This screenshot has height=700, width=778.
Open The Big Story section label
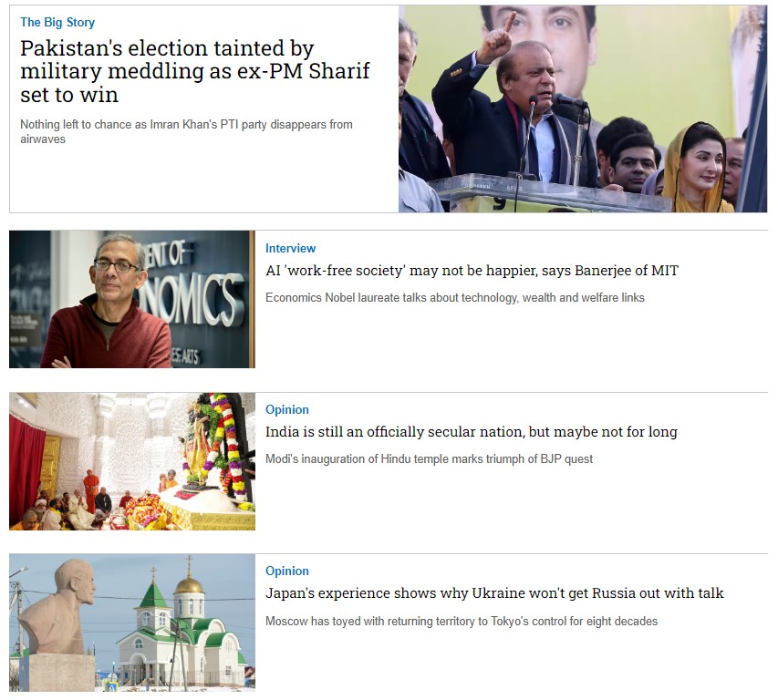[57, 22]
